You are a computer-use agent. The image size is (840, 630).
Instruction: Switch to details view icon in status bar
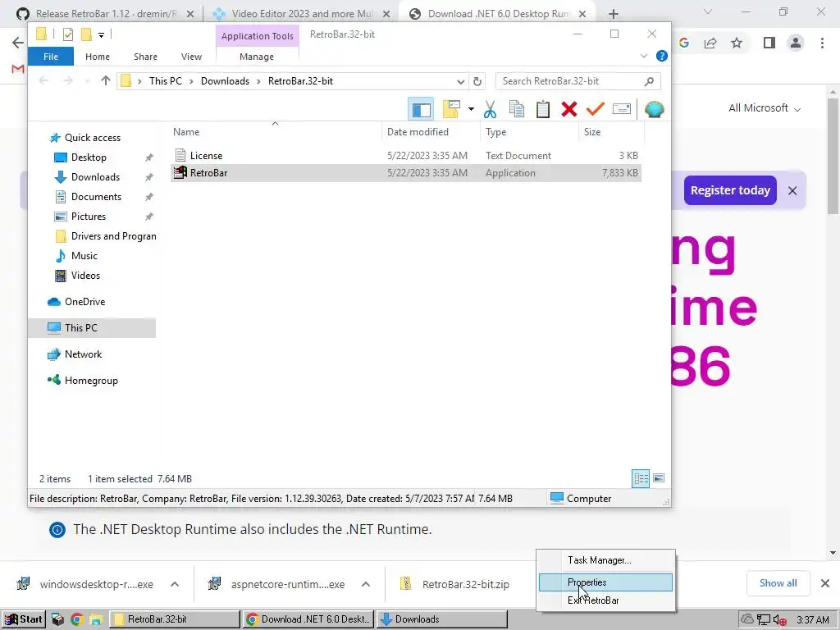641,478
